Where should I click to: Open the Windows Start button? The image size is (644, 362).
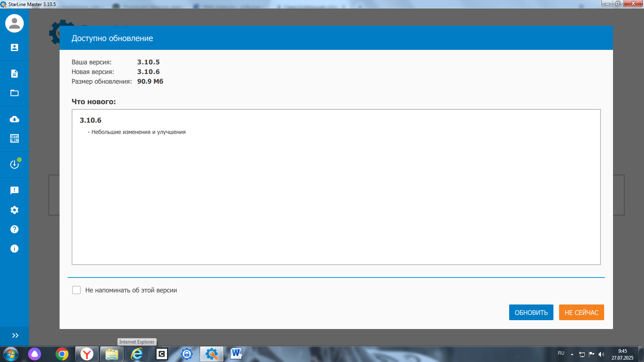11,354
